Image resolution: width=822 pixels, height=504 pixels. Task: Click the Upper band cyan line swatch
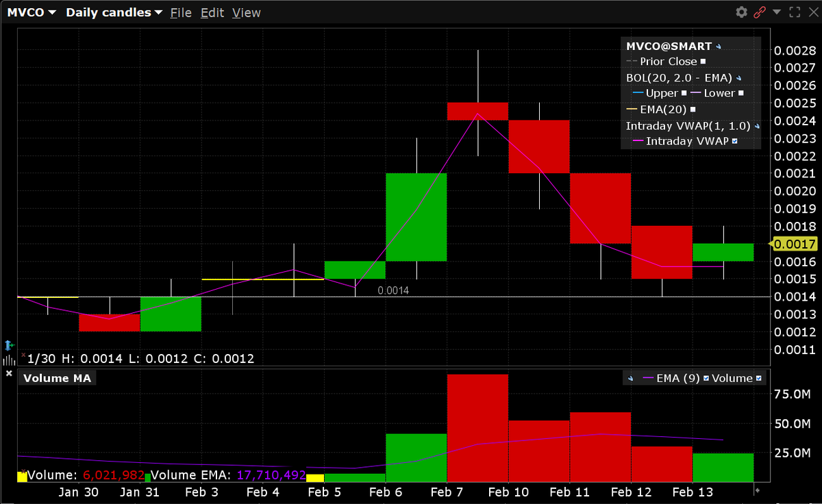[x=638, y=93]
